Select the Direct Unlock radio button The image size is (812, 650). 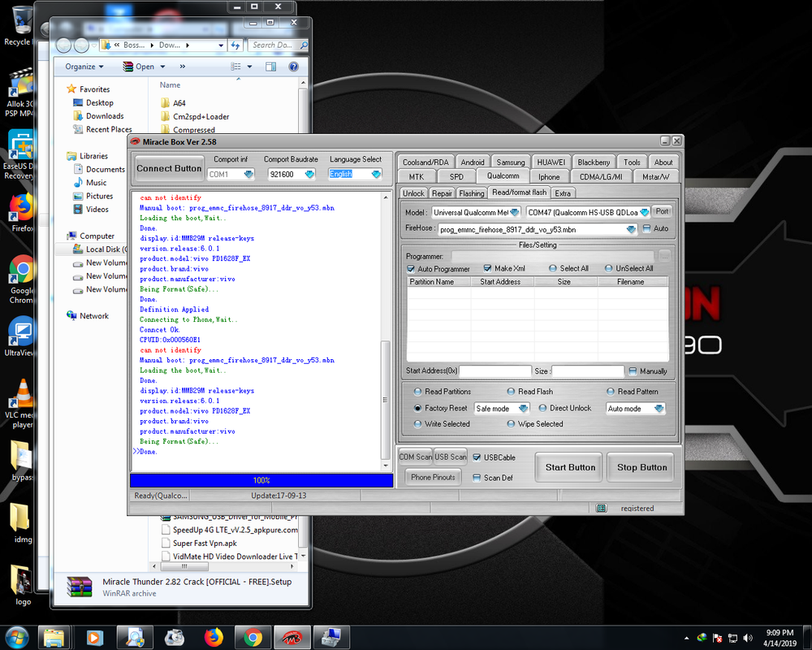click(x=542, y=408)
